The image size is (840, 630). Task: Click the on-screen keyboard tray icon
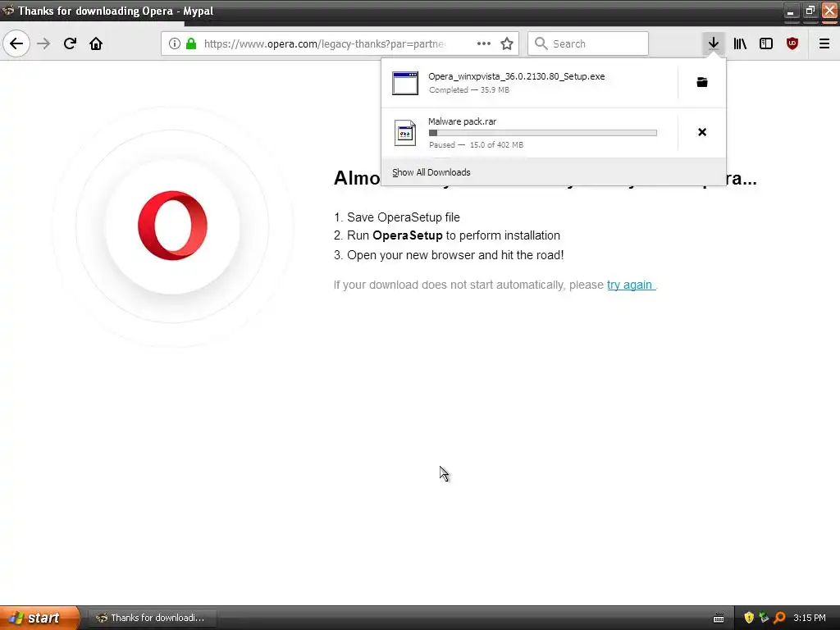pos(719,619)
